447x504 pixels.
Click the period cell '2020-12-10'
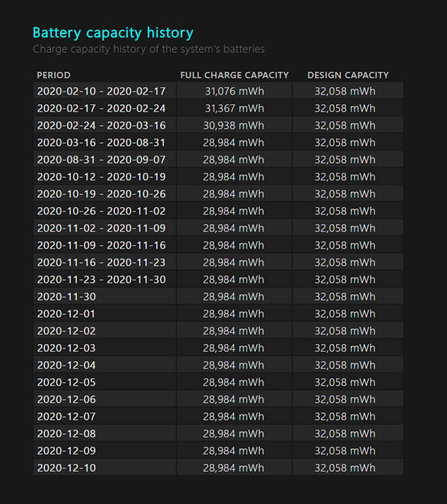pyautogui.click(x=66, y=468)
